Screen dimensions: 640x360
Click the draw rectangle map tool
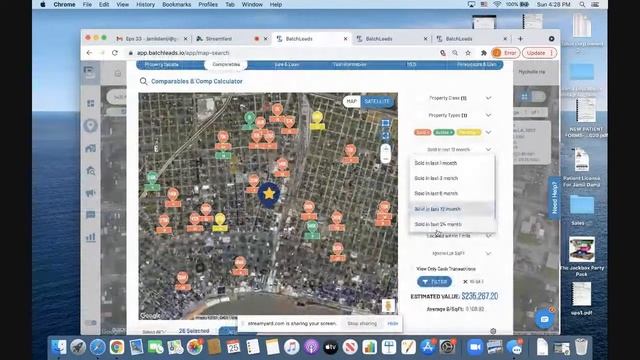click(385, 123)
